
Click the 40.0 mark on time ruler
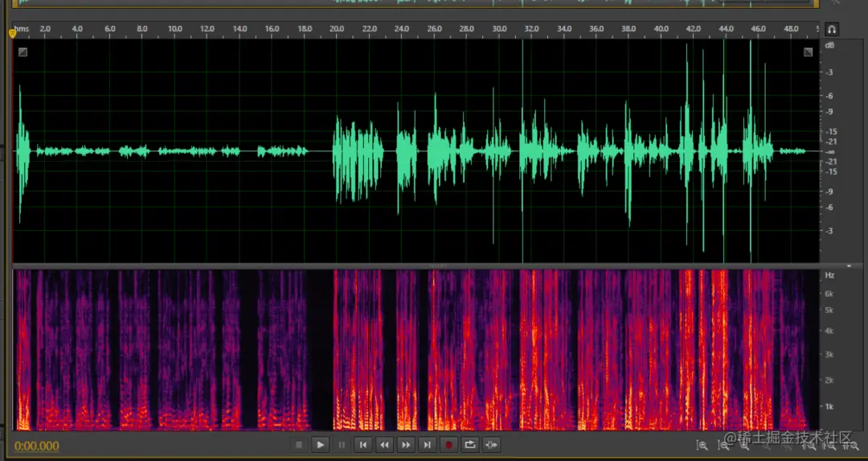[x=661, y=29]
